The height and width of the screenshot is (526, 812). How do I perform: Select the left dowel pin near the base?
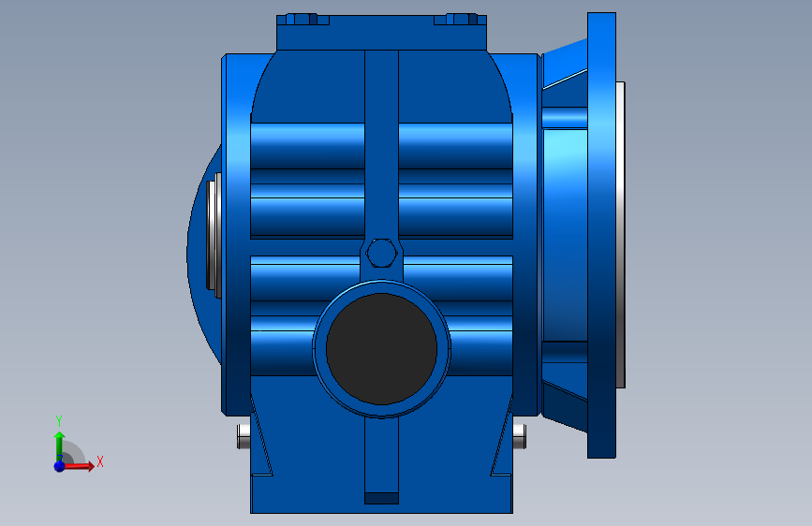click(244, 436)
